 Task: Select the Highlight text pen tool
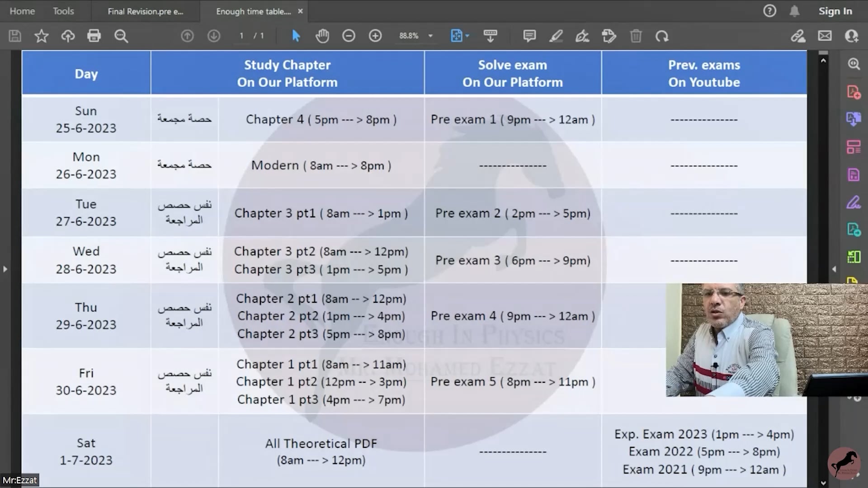[556, 36]
